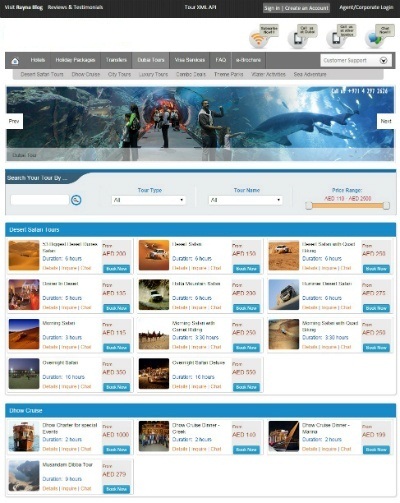Click the tour search text field

(40, 200)
